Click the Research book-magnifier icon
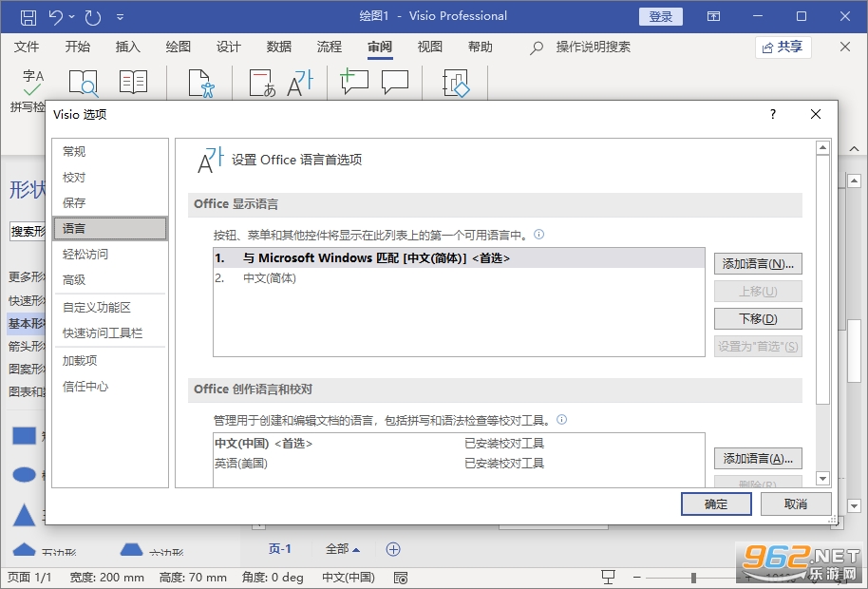This screenshot has width=868, height=589. click(83, 83)
